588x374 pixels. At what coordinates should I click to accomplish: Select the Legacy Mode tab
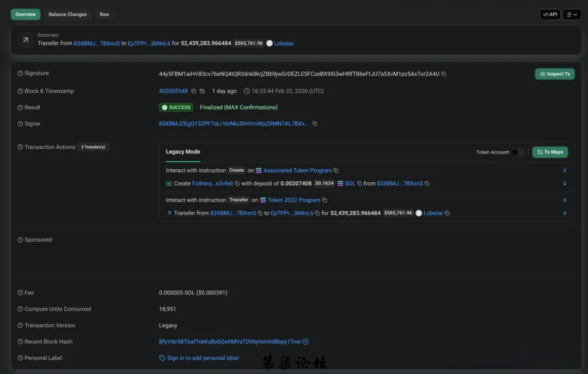click(x=183, y=152)
